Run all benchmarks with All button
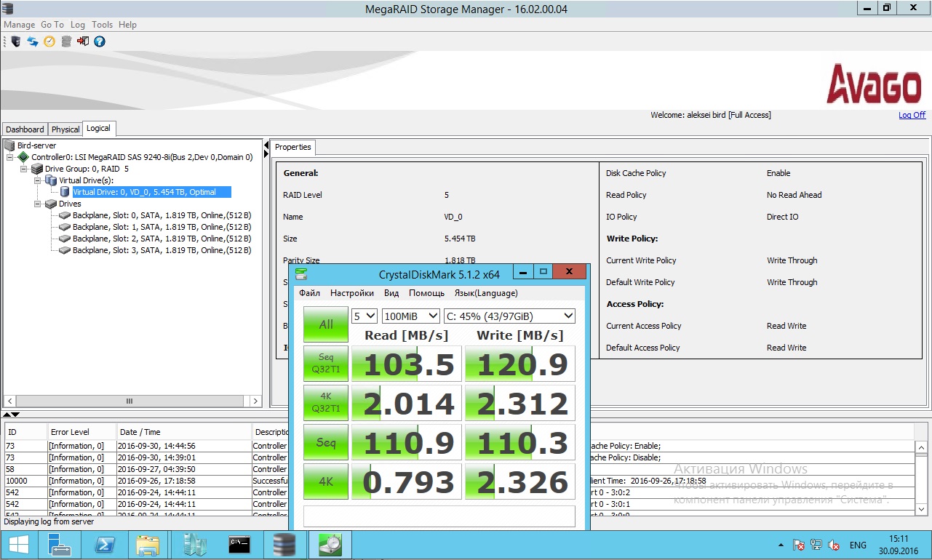This screenshot has width=932, height=560. 325,324
